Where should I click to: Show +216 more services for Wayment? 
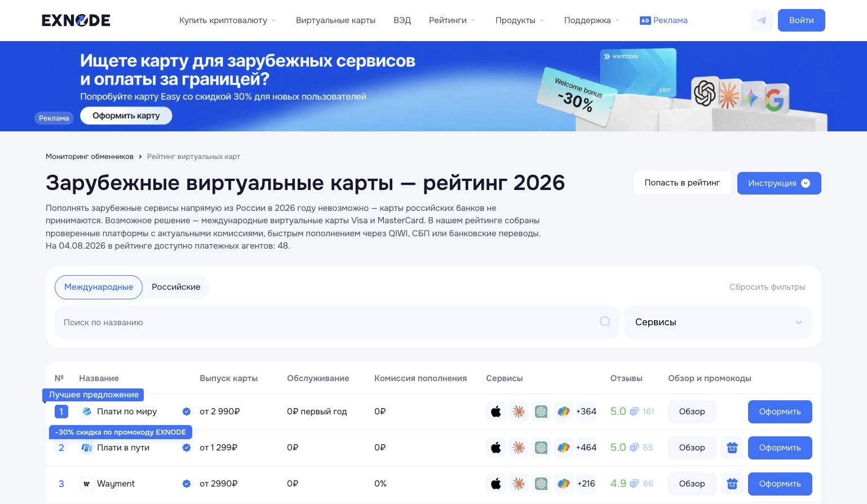click(586, 484)
